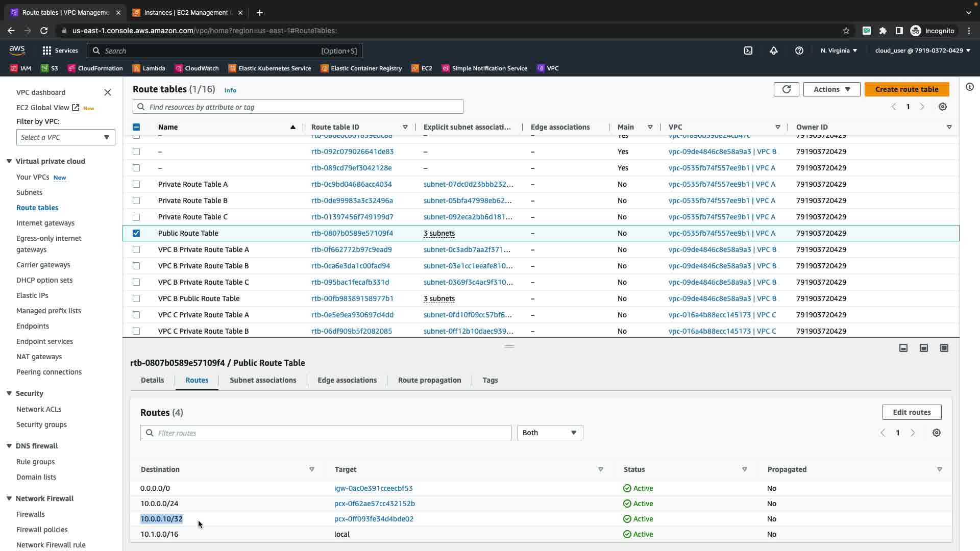This screenshot has width=980, height=551.
Task: Click the Edit routes button
Action: point(912,412)
